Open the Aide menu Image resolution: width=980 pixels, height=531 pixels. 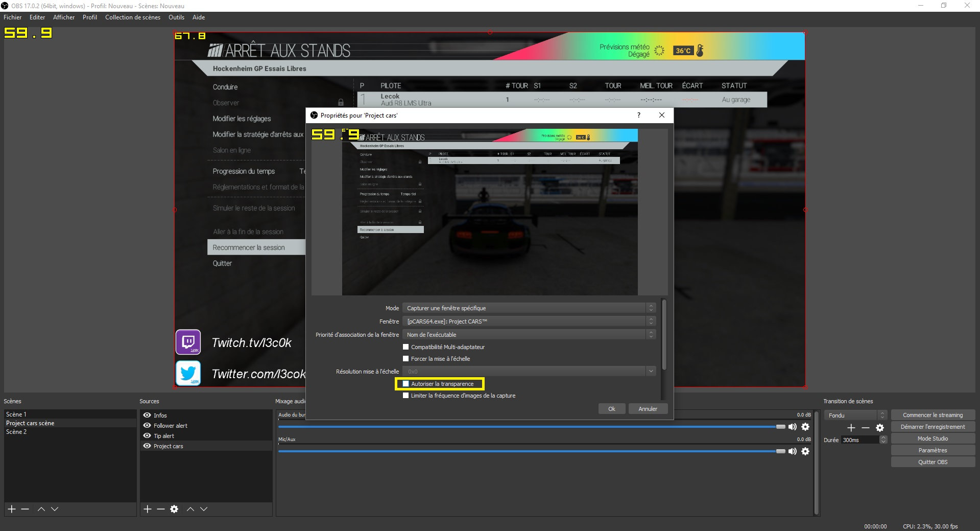pos(199,17)
